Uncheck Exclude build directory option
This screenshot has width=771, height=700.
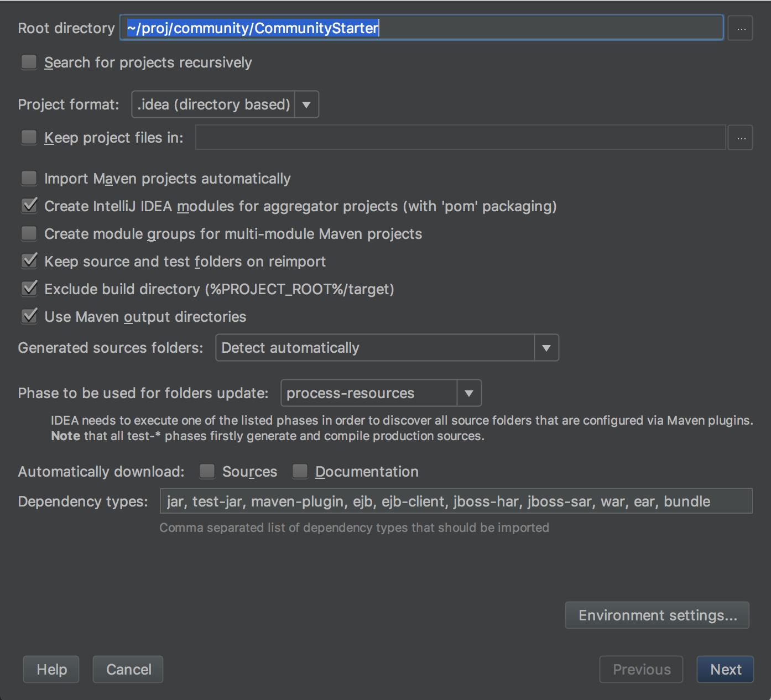[29, 289]
